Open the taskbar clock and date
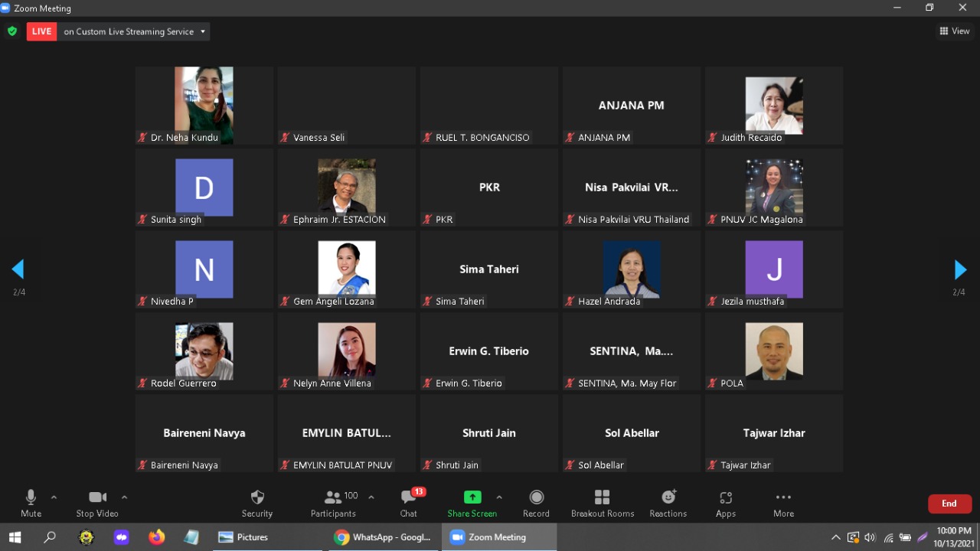The height and width of the screenshot is (551, 980). (x=953, y=537)
